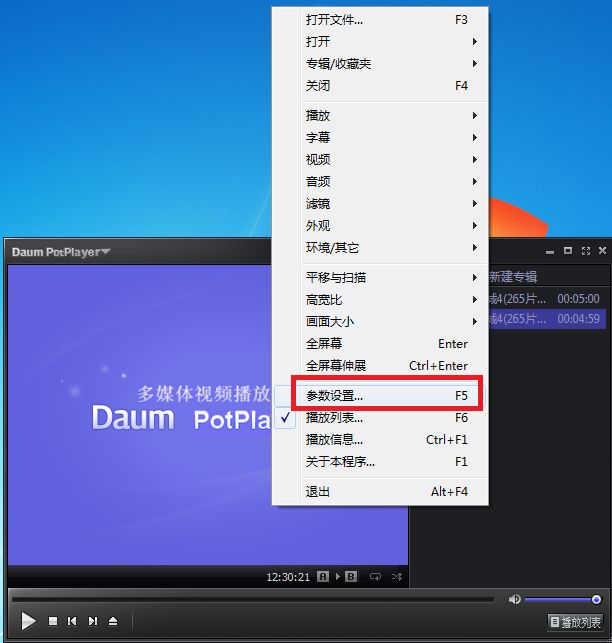Open 高宽比 submenu
This screenshot has height=643, width=612.
pos(380,300)
